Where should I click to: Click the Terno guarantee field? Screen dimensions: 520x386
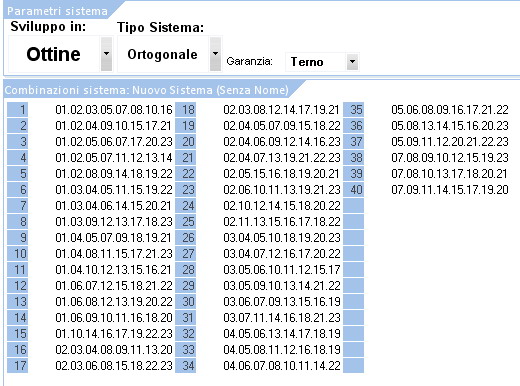(316, 62)
